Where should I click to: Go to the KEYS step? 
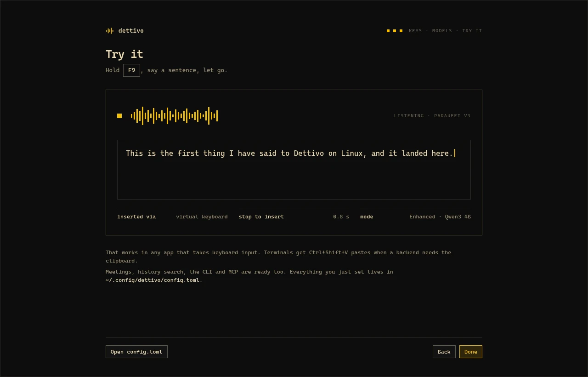click(415, 31)
